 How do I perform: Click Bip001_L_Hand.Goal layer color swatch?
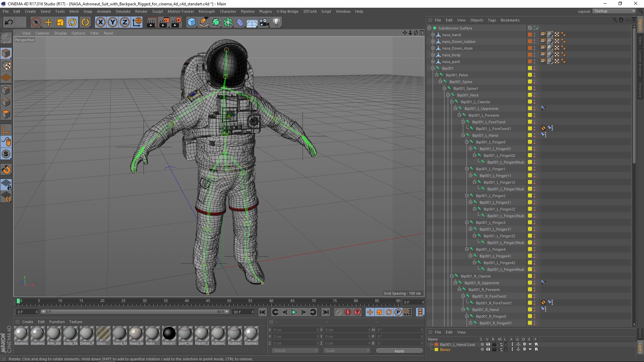436,344
